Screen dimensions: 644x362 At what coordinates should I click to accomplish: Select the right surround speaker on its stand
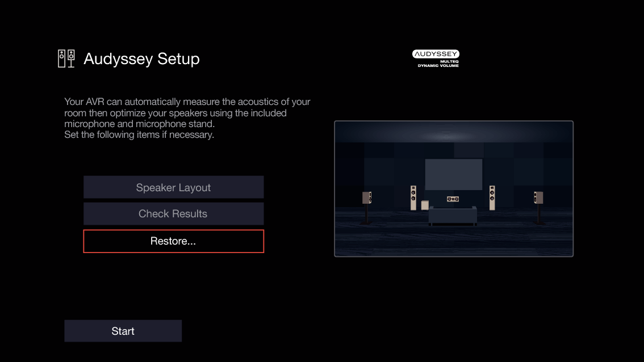pos(537,197)
